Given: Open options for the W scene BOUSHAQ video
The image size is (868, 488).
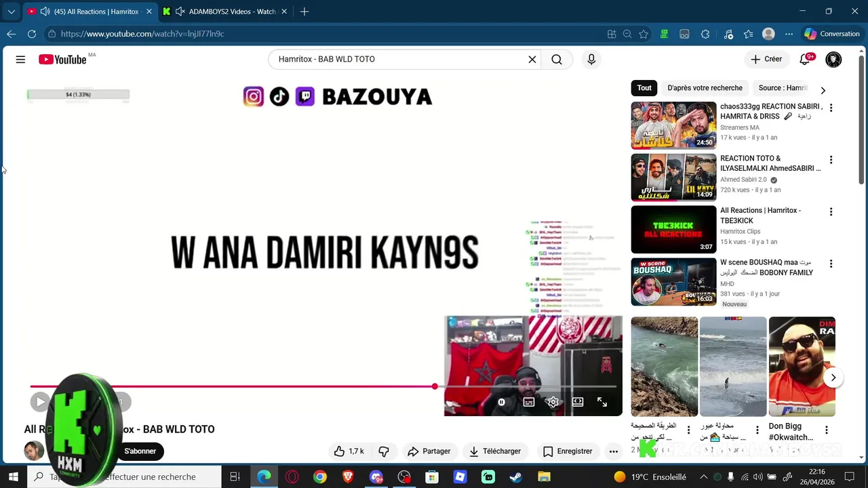Looking at the screenshot, I should pos(831,264).
